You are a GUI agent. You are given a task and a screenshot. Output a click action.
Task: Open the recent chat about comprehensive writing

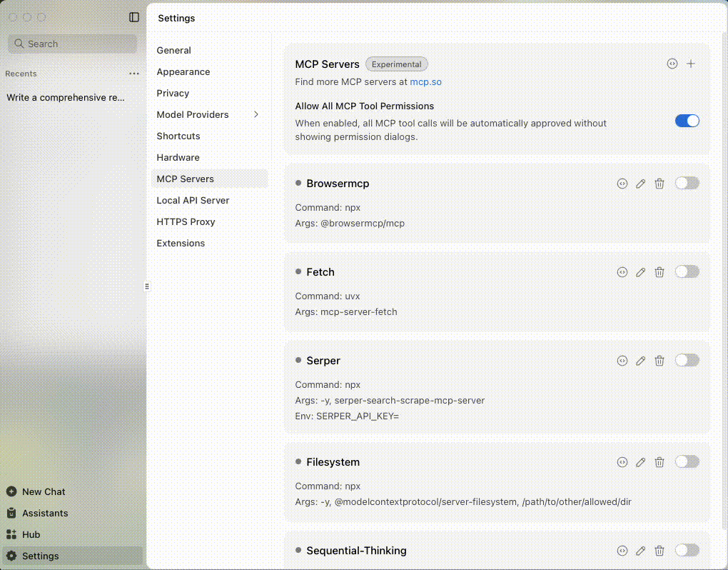[67, 98]
